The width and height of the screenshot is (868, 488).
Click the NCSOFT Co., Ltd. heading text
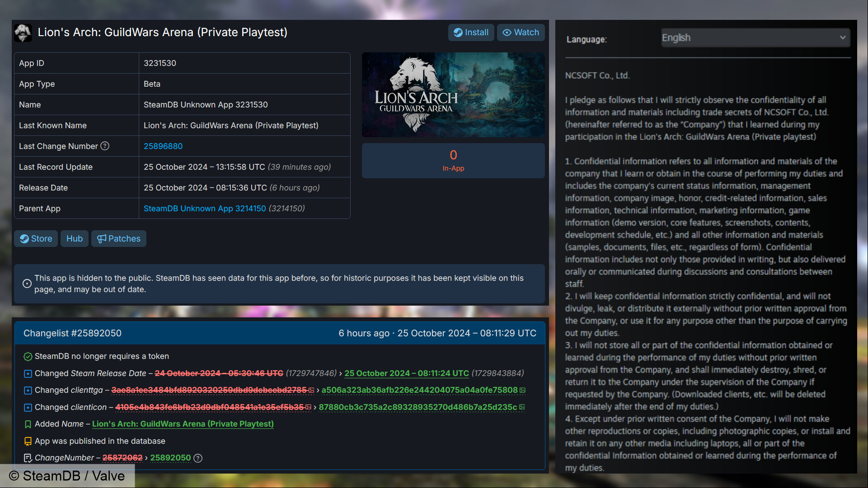tap(597, 75)
